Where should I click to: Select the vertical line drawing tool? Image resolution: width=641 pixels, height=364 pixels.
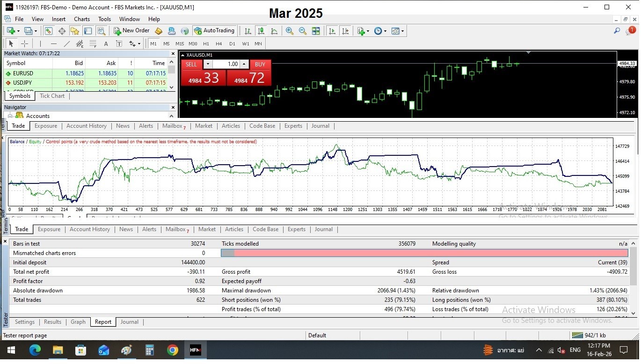click(40, 44)
